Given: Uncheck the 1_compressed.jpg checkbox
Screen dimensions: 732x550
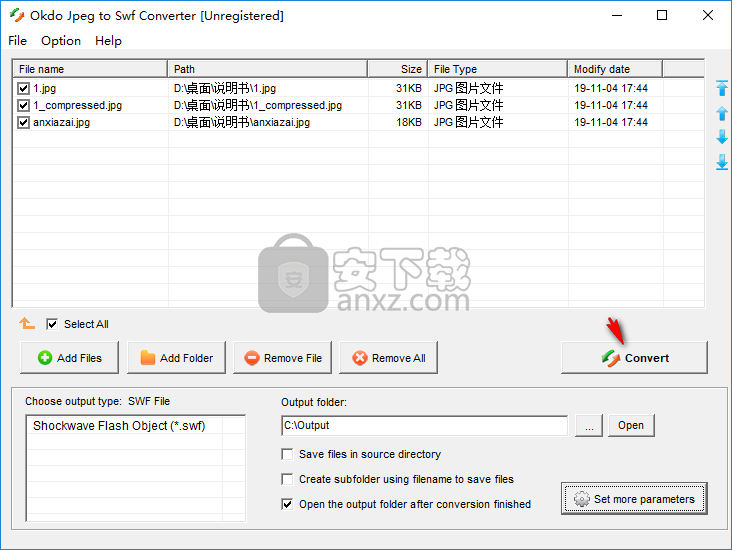Looking at the screenshot, I should pos(23,106).
